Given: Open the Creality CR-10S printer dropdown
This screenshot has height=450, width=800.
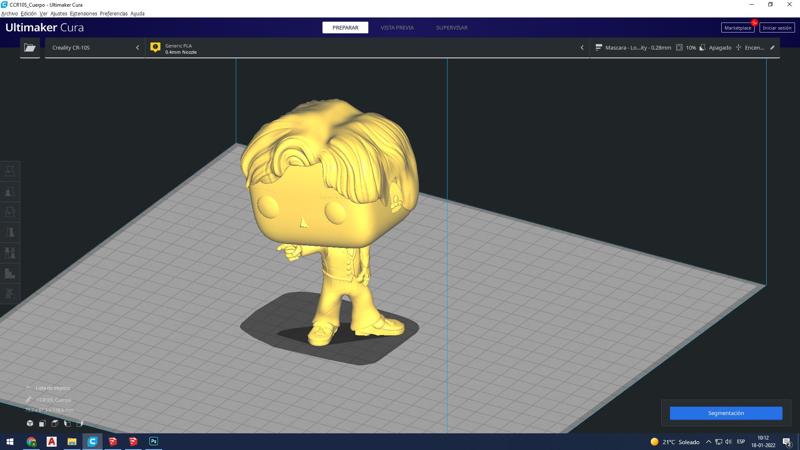Looking at the screenshot, I should point(95,47).
